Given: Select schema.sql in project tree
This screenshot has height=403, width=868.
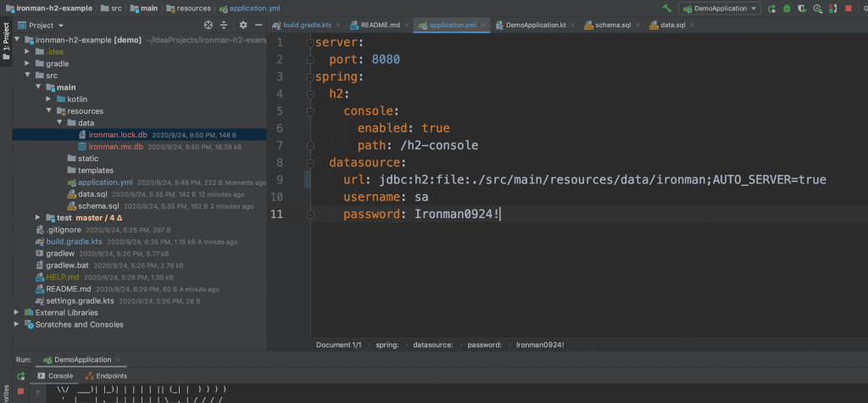Looking at the screenshot, I should coord(98,206).
